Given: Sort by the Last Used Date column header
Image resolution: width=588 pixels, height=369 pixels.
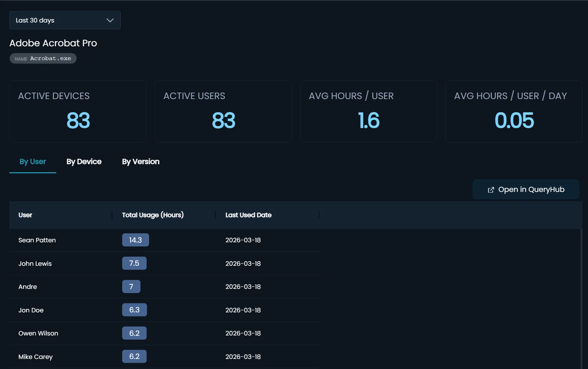Looking at the screenshot, I should coord(248,215).
